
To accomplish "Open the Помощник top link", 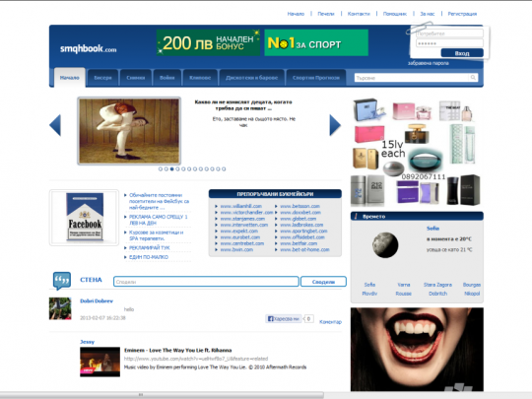I will [x=395, y=14].
